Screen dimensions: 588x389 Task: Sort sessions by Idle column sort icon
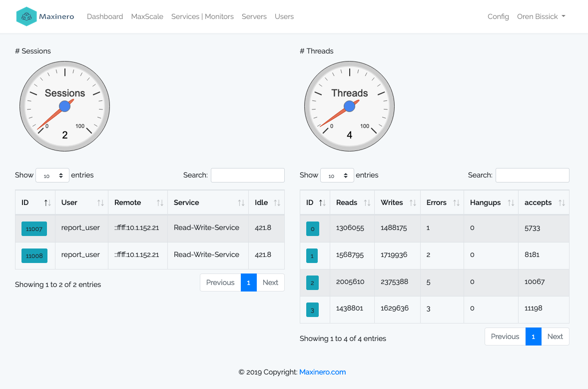point(277,203)
